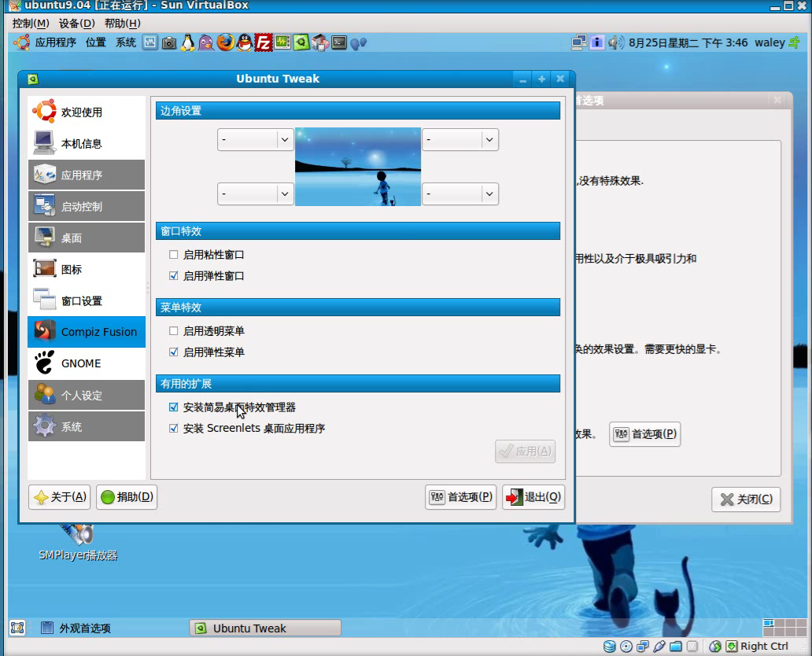Screen dimensions: 812x656
Task: Toggle 安装 Screenlets 桌面应用程序 checkbox
Action: (x=173, y=428)
